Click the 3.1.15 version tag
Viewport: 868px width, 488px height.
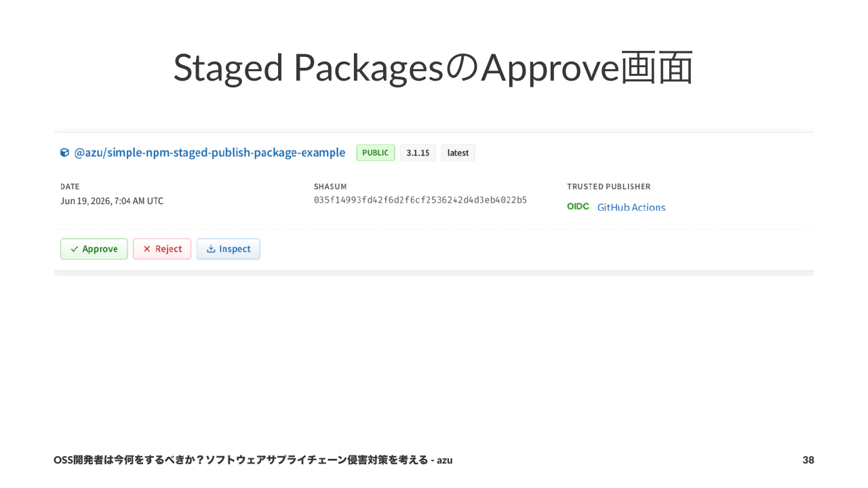[418, 152]
